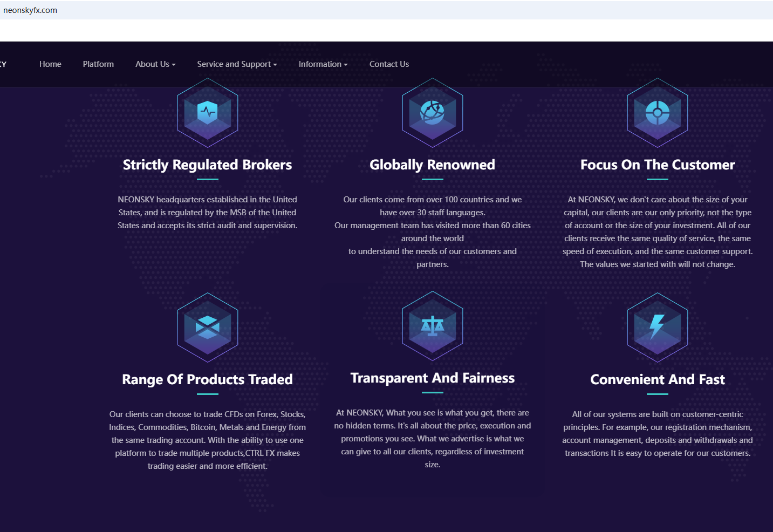The height and width of the screenshot is (532, 773).
Task: Expand the About Us dropdown menu
Action: click(155, 64)
